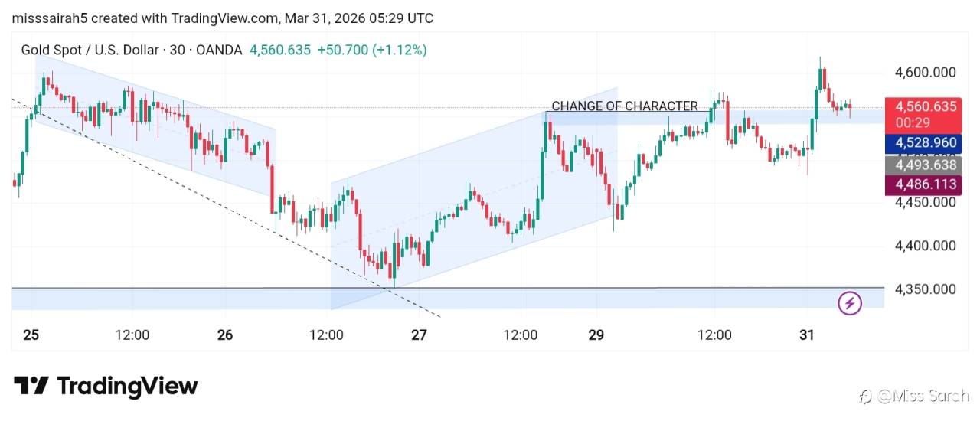
Task: Click the 4,350.000 price scale label
Action: [925, 289]
